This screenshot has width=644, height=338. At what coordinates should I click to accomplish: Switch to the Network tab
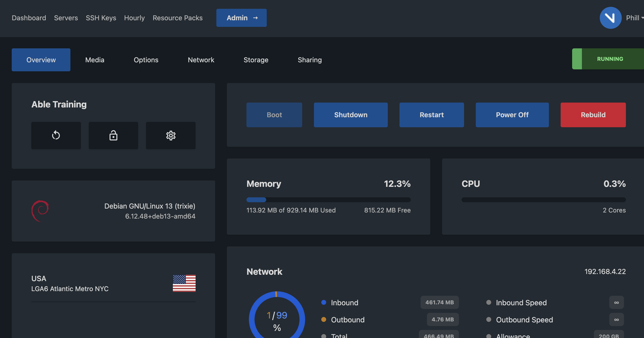[201, 60]
